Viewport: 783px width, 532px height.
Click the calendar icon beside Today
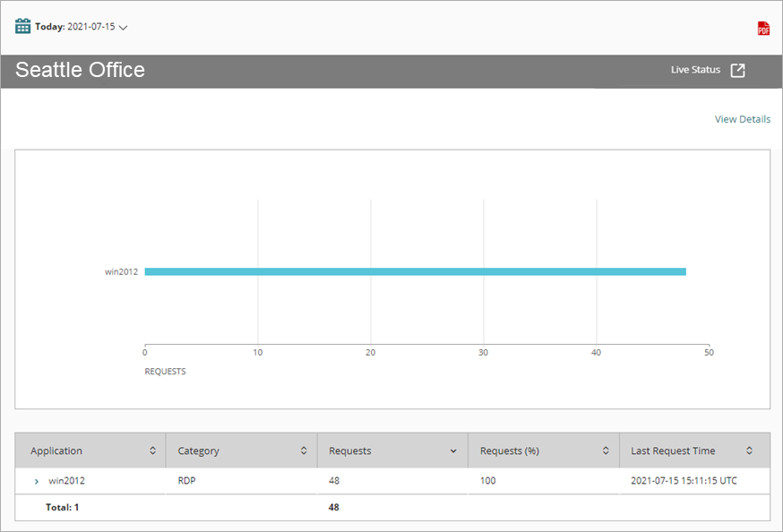click(23, 26)
